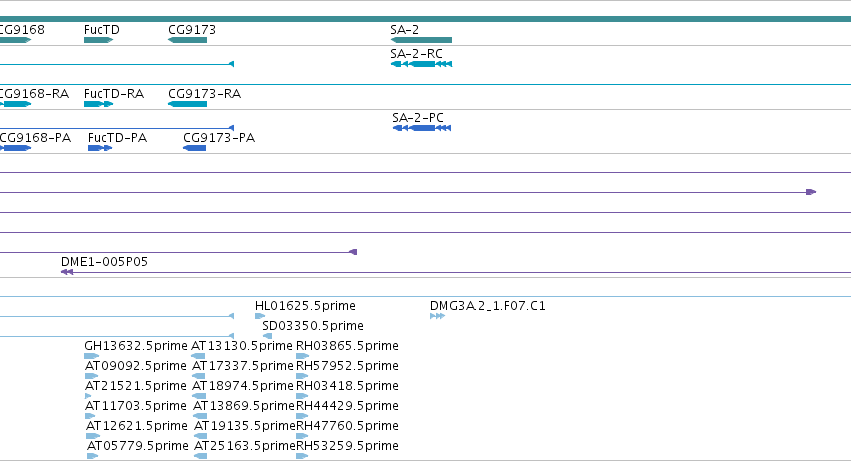Screen dimensions: 851x461
Task: Click the SD03350.5prime EST glyph
Action: [267, 336]
